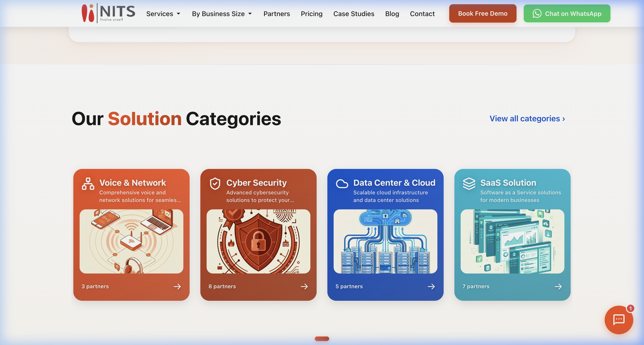
Task: Click the Voice & Network router illustration
Action: [131, 241]
